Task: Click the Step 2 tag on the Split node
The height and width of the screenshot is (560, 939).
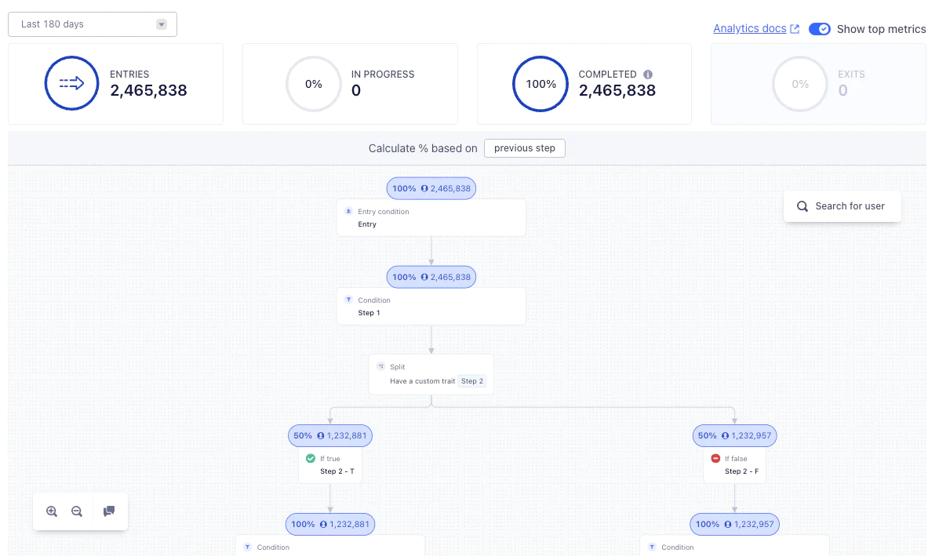Action: point(472,380)
